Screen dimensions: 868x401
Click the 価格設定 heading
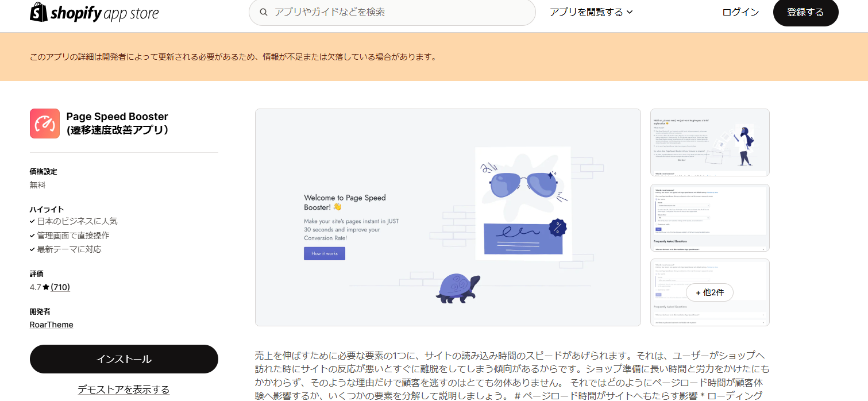(44, 171)
